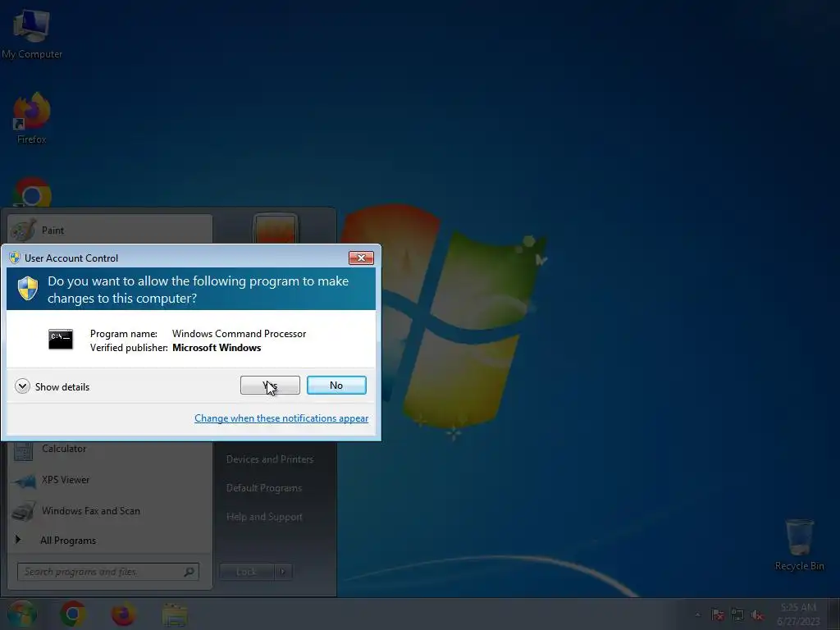Open Firefox desktop shortcut
Screen dimensions: 840x630
point(32,118)
